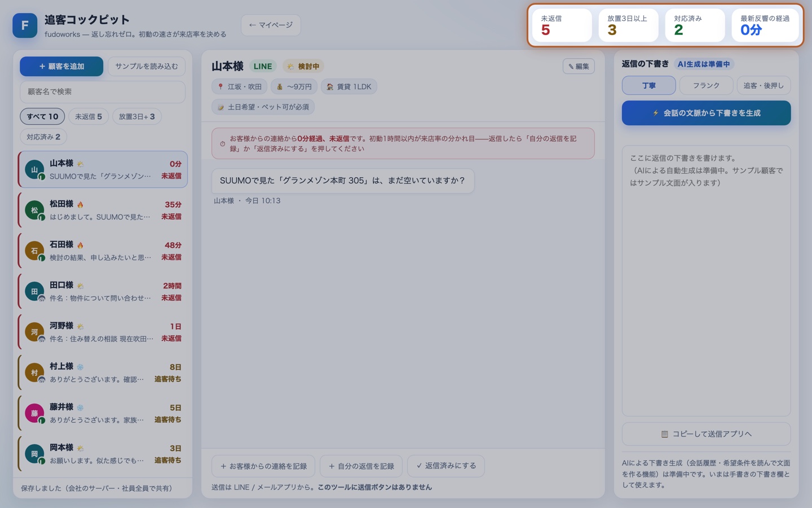Screen dimensions: 812x508
Task: Click コピーして送信アプリへ button
Action: point(706,434)
